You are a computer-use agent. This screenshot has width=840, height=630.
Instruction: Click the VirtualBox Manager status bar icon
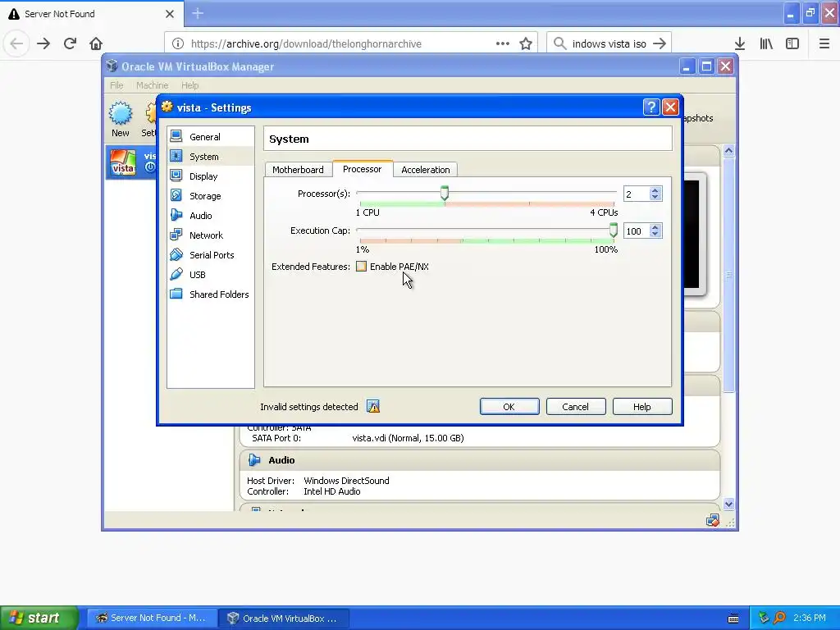[713, 520]
